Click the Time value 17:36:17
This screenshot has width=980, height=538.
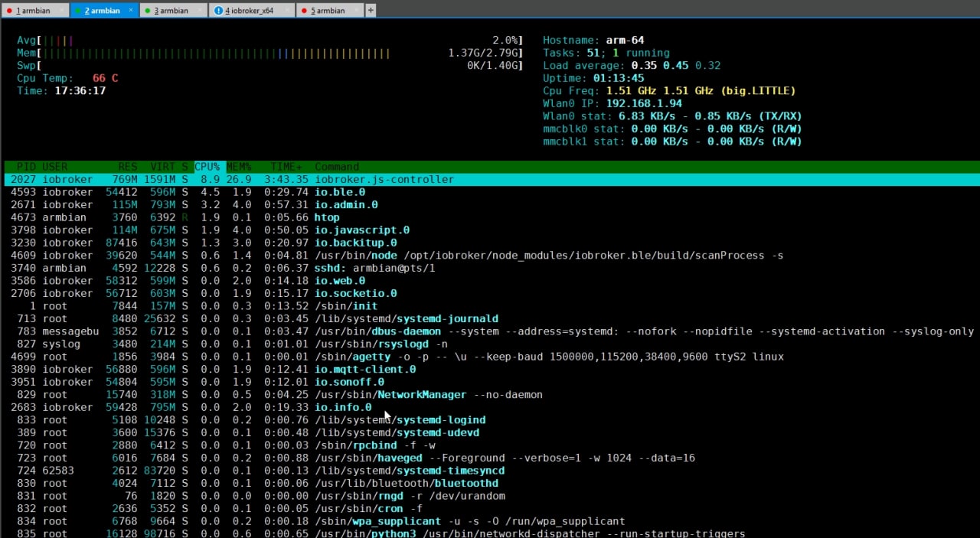pos(80,90)
